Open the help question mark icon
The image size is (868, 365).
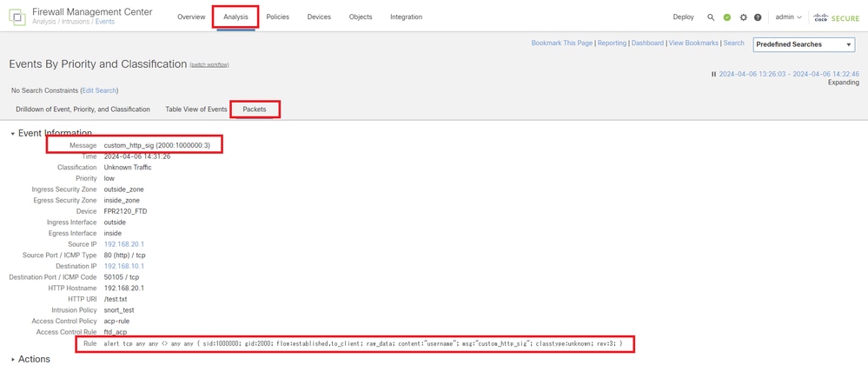click(x=758, y=17)
